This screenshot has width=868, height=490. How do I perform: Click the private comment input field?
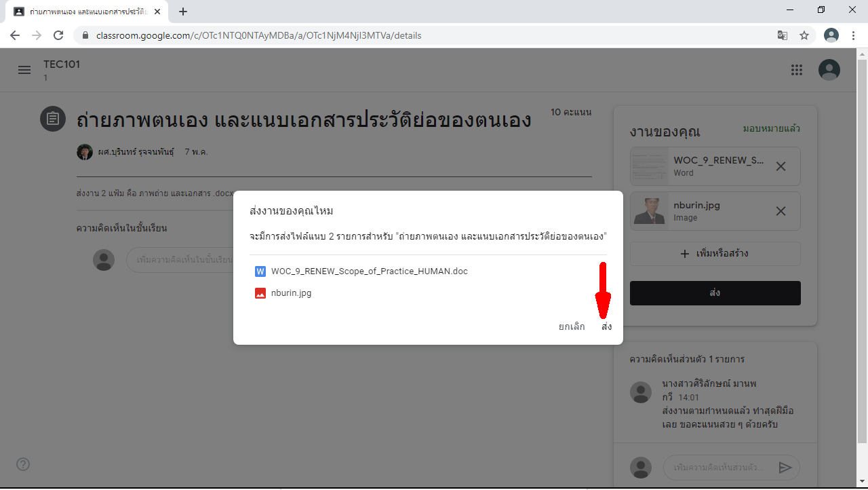pyautogui.click(x=719, y=468)
